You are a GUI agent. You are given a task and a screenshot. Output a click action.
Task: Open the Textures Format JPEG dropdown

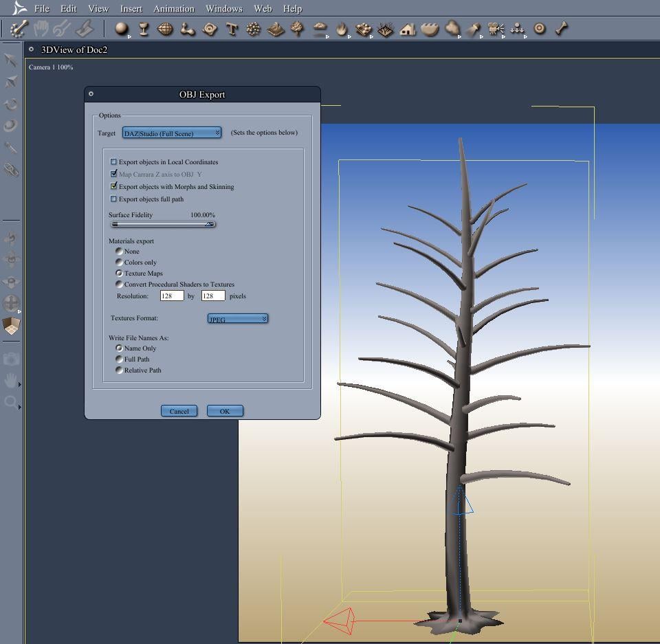(x=237, y=319)
